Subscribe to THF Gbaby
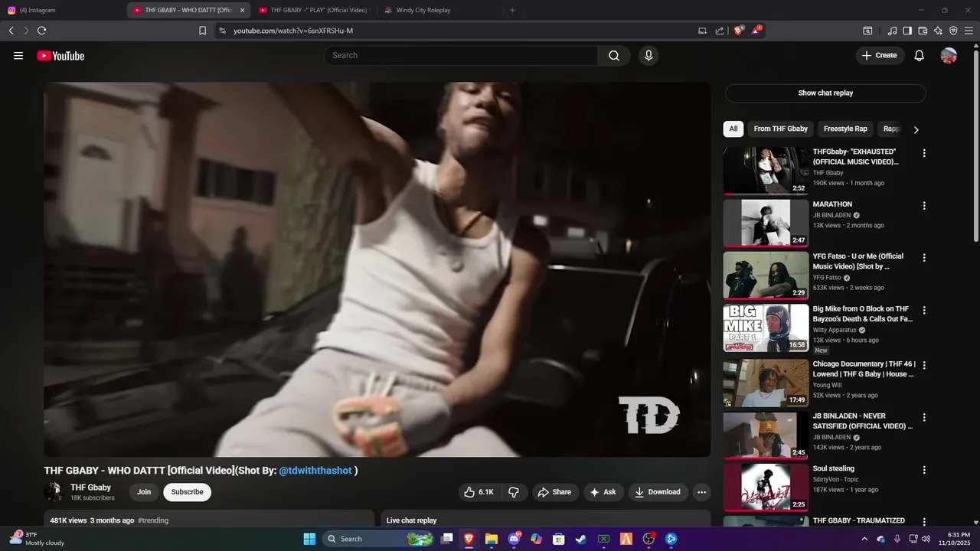The height and width of the screenshot is (551, 980). point(187,492)
